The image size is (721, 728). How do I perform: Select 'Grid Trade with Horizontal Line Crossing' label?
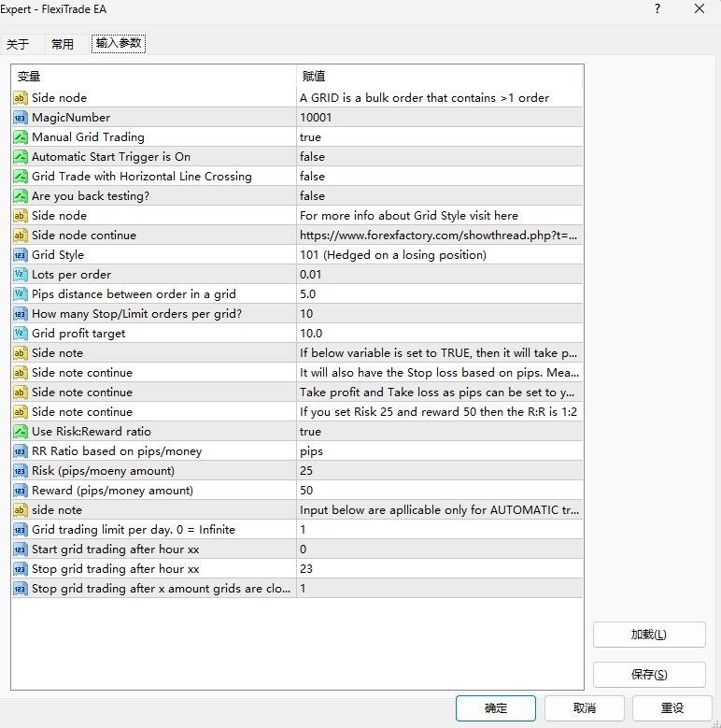[x=142, y=177]
